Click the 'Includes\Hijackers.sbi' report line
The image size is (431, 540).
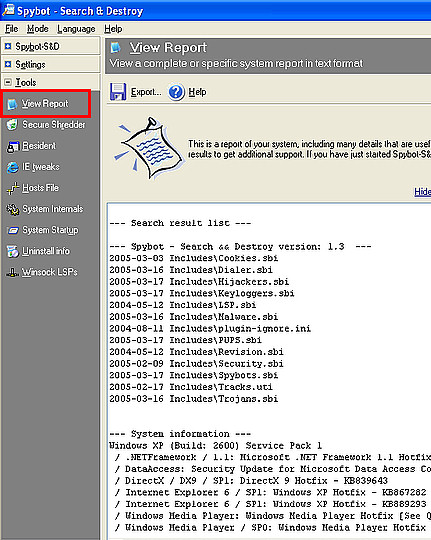199,282
